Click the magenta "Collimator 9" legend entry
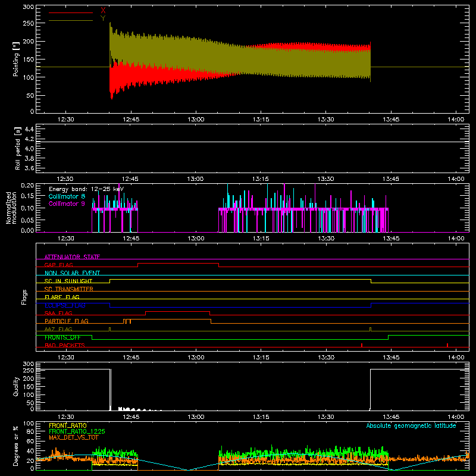The image size is (476, 476). (67, 203)
